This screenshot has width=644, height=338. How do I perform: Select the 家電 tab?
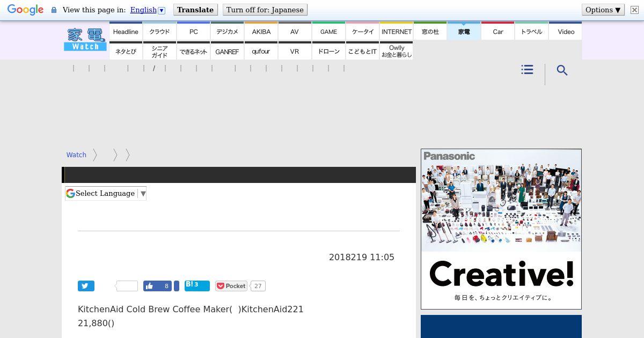click(x=464, y=32)
